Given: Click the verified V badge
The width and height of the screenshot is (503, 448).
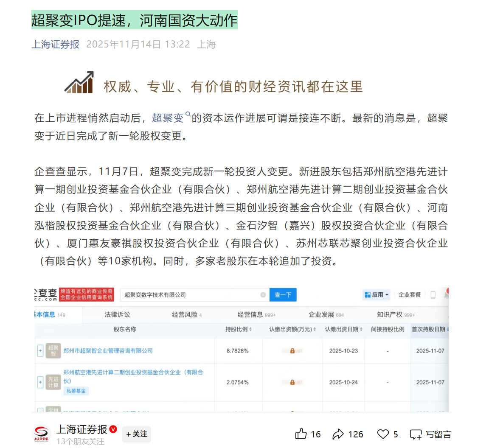Looking at the screenshot, I should (113, 429).
